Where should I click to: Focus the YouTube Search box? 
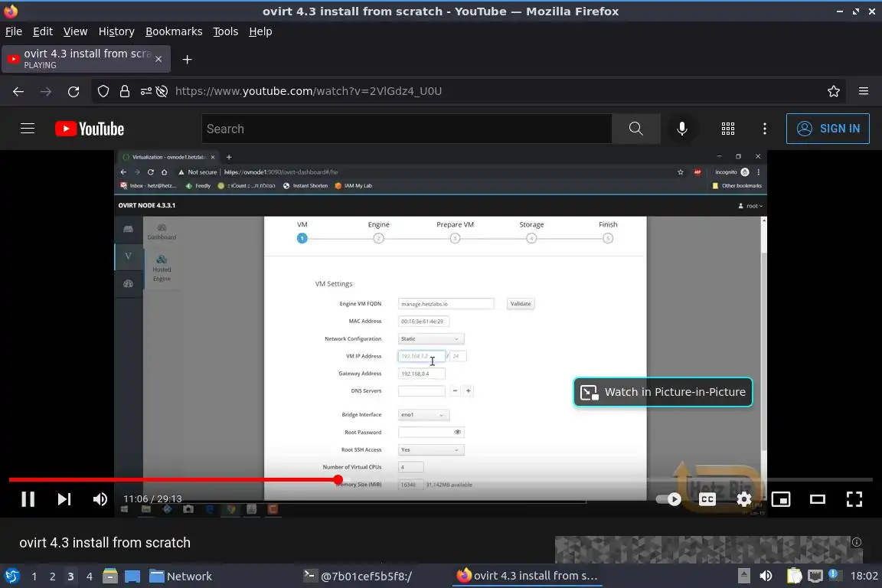(x=407, y=129)
